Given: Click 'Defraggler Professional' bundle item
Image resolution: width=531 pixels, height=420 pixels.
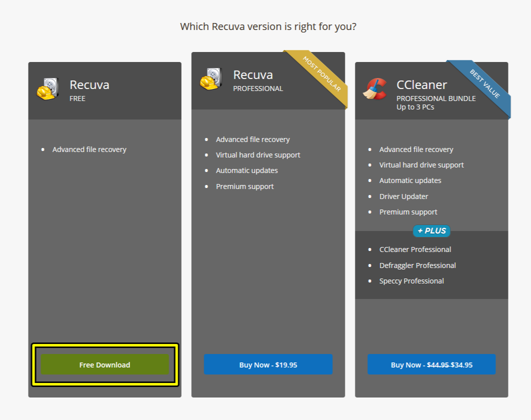Looking at the screenshot, I should pyautogui.click(x=417, y=265).
